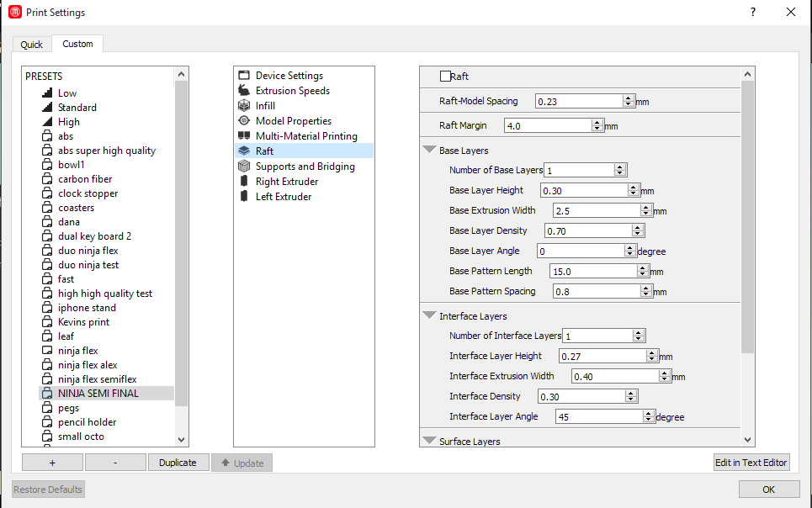The height and width of the screenshot is (508, 812).
Task: Click the Duplicate preset button
Action: [x=178, y=463]
